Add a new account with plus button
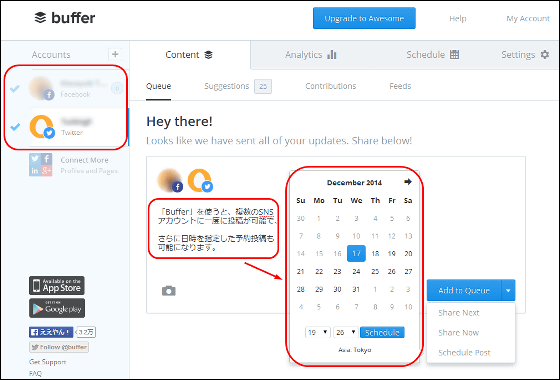 [115, 54]
